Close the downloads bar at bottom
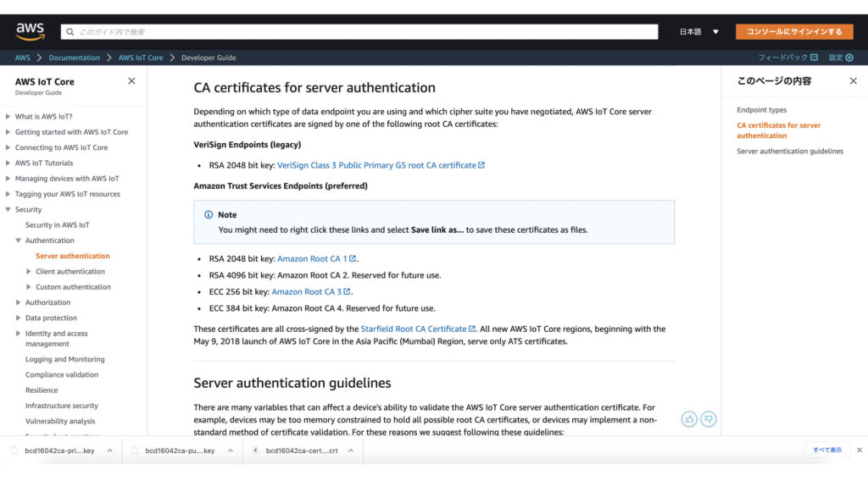The width and height of the screenshot is (868, 481). (x=859, y=451)
